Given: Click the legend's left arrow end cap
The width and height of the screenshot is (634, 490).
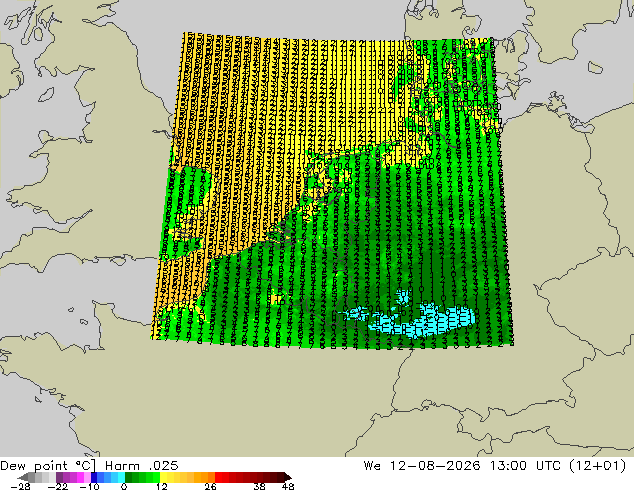Looking at the screenshot, I should click(x=23, y=477).
